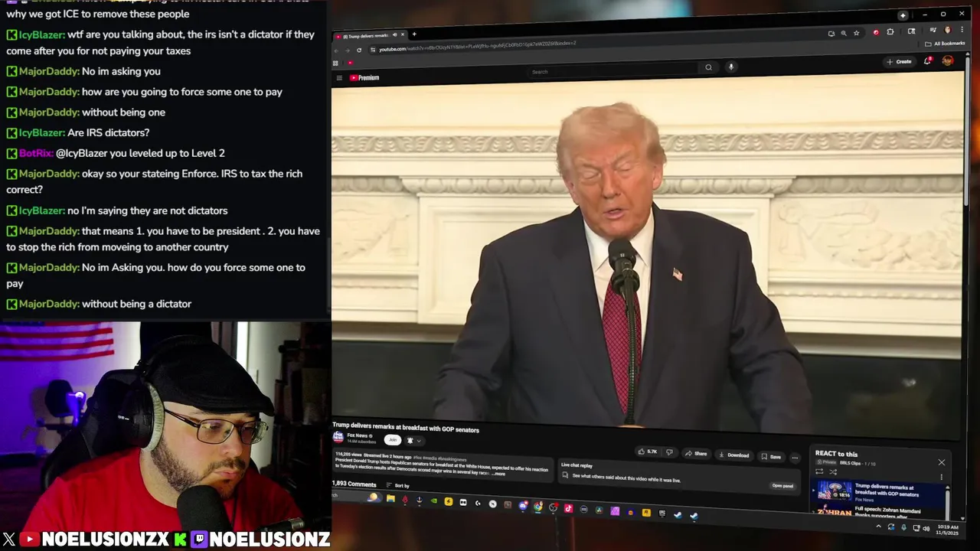Open File Explorer from the taskbar

tap(390, 498)
